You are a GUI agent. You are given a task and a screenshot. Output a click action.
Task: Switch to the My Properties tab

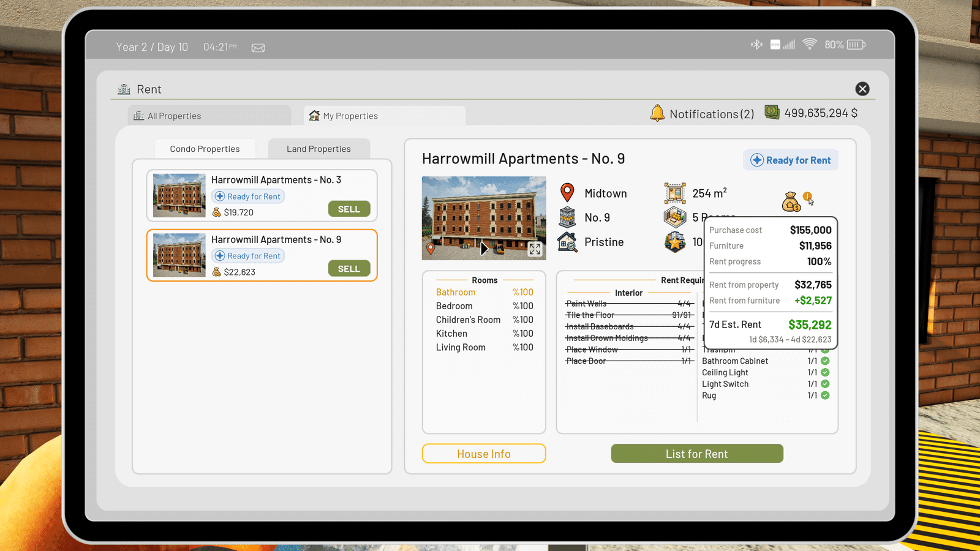point(384,116)
